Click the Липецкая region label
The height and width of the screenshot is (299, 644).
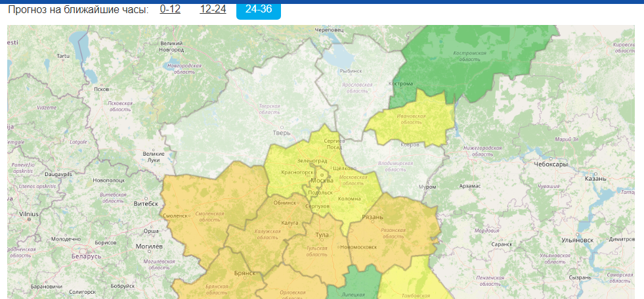pyautogui.click(x=353, y=295)
